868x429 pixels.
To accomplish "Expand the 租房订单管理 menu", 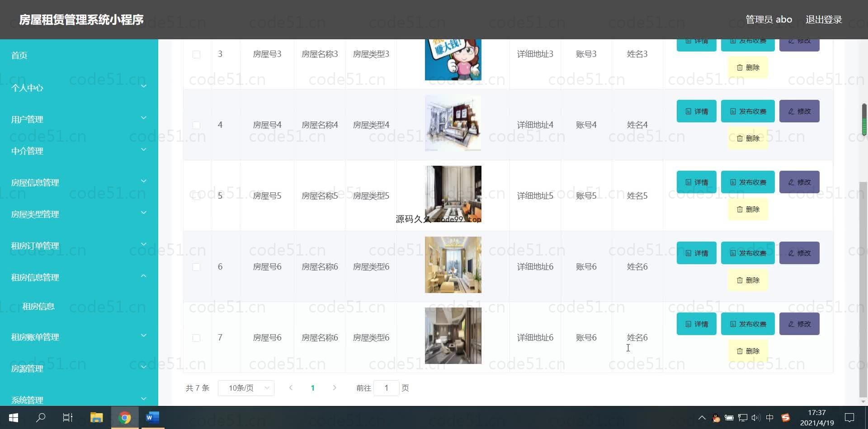I will point(79,246).
